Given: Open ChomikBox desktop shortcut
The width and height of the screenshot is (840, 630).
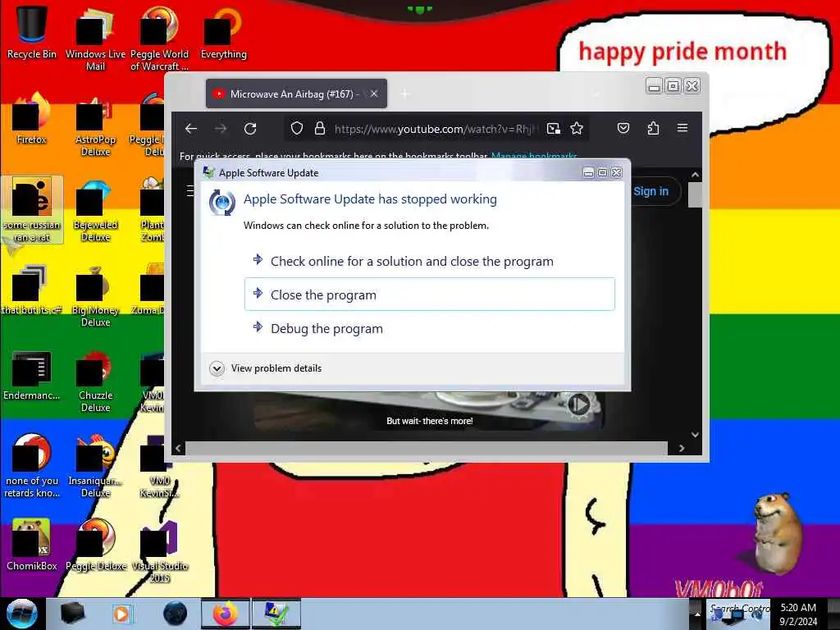Looking at the screenshot, I should click(x=32, y=545).
